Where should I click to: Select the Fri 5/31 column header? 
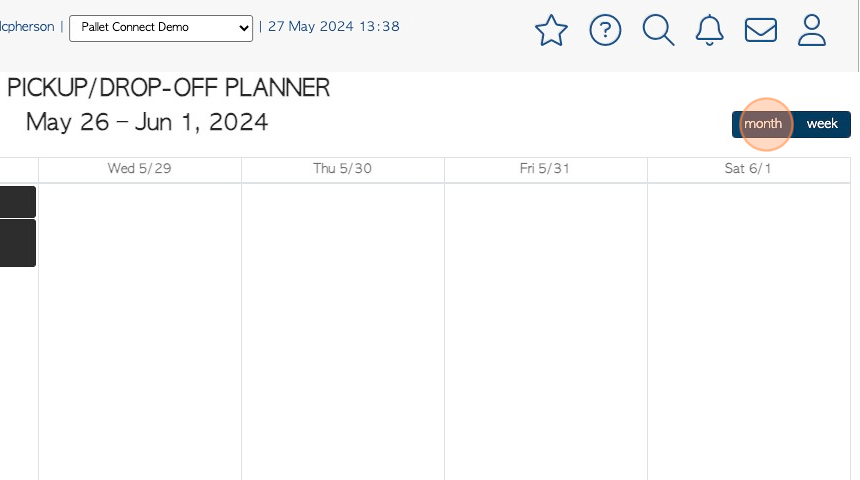click(545, 168)
